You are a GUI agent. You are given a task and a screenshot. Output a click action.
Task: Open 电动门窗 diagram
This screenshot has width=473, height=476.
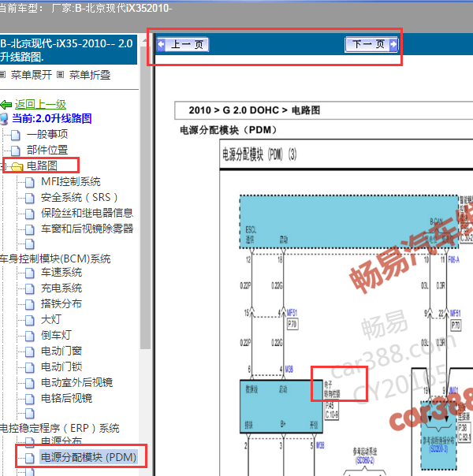(x=61, y=351)
